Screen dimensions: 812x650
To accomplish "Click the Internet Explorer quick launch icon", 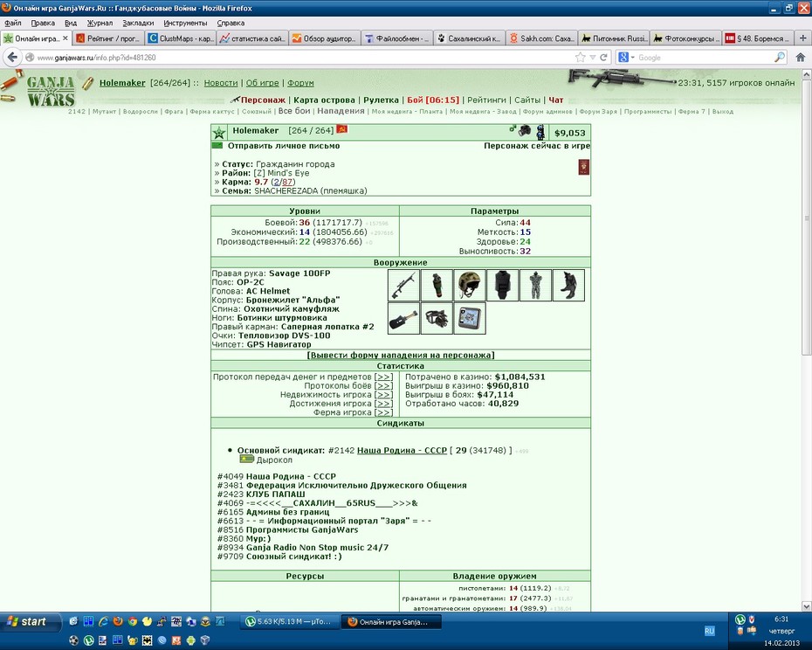I will click(103, 621).
